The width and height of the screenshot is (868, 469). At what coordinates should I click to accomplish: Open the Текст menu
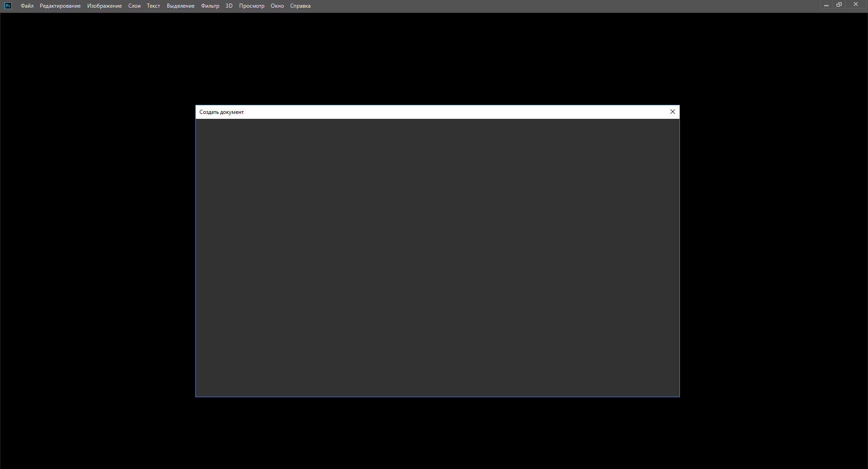coord(153,6)
